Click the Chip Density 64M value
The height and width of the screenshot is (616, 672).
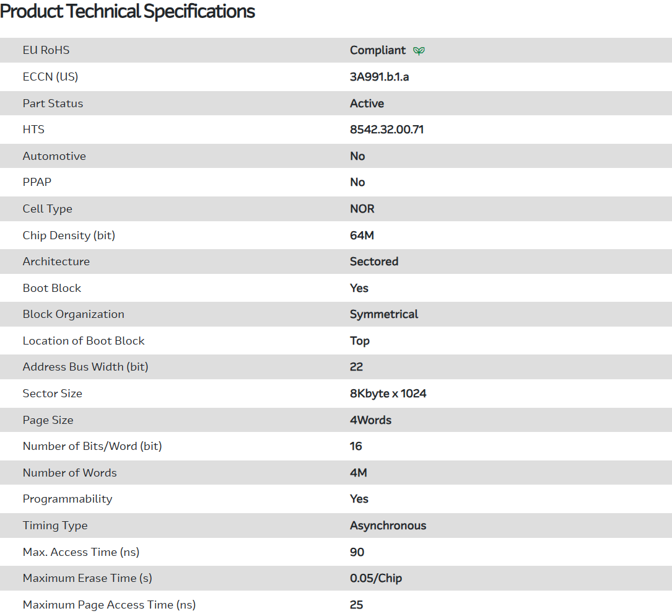[x=362, y=235]
